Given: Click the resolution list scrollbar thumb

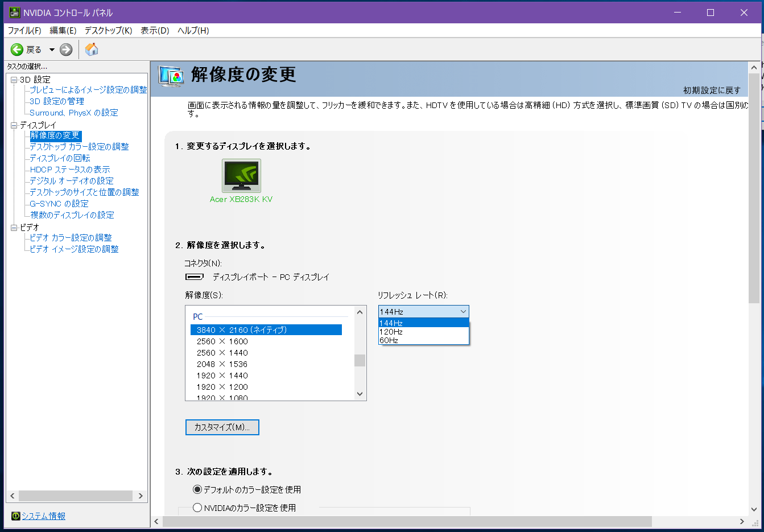Looking at the screenshot, I should (360, 360).
